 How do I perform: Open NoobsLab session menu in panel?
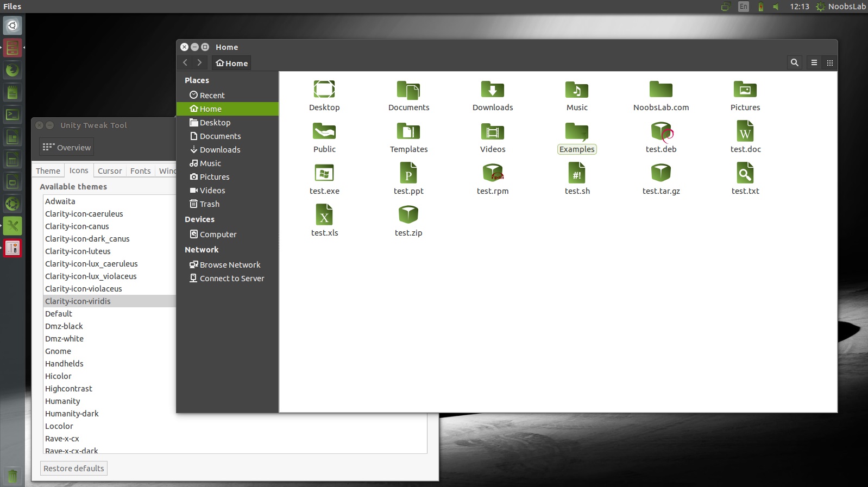pyautogui.click(x=841, y=7)
